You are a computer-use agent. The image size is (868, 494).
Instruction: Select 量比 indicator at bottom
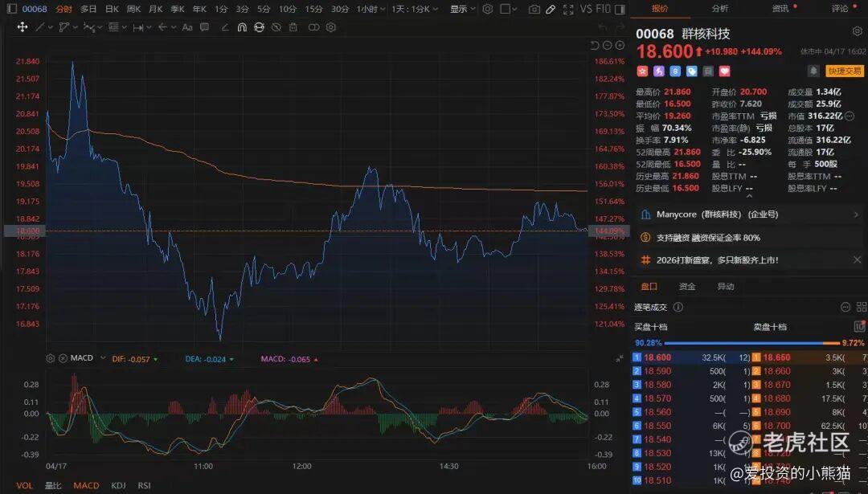(x=53, y=486)
